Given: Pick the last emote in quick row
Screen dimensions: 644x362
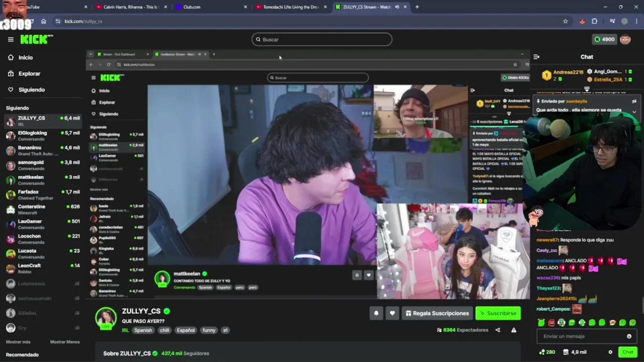Looking at the screenshot, I should [632, 323].
